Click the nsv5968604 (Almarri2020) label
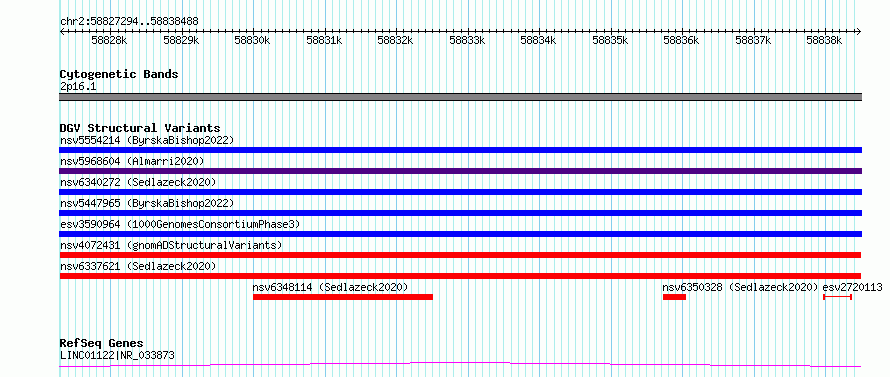Screen dimensions: 890x377 [132, 161]
